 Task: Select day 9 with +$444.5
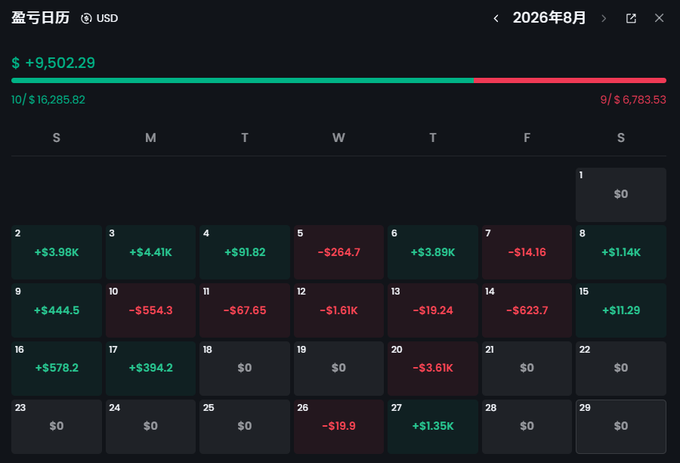tap(56, 310)
